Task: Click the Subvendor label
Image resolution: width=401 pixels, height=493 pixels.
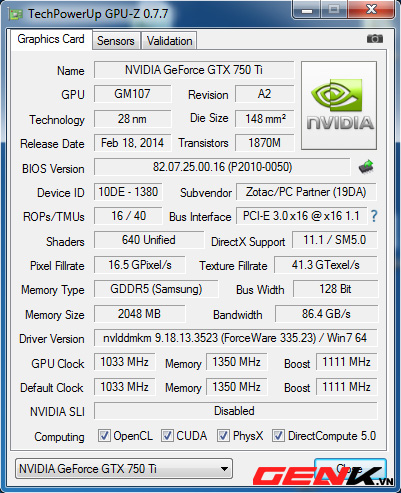Action: [206, 193]
